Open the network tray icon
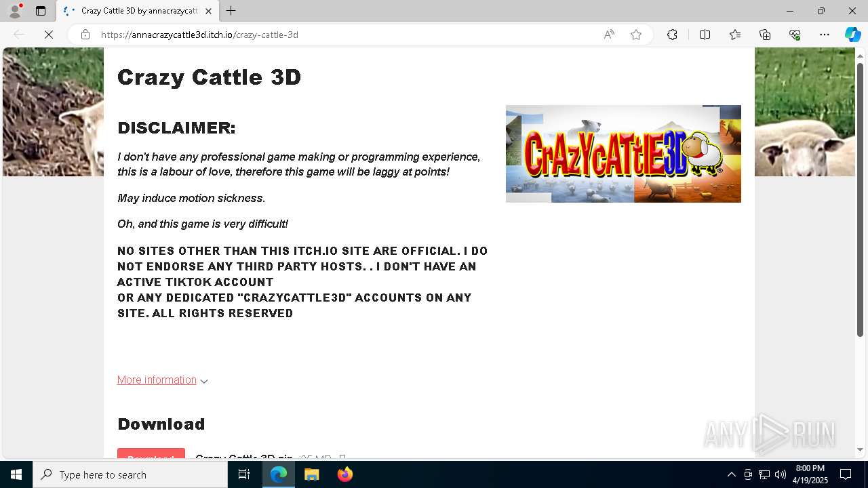 [764, 474]
